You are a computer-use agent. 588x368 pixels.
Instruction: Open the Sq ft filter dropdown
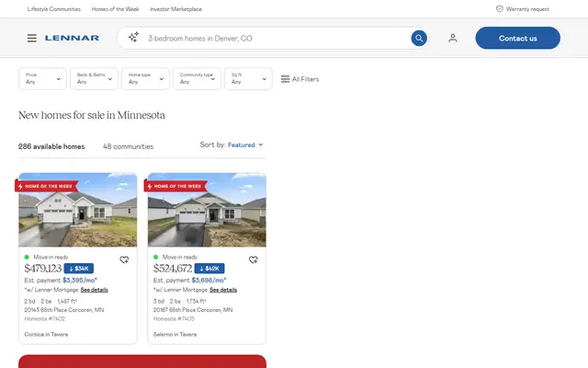click(x=248, y=78)
